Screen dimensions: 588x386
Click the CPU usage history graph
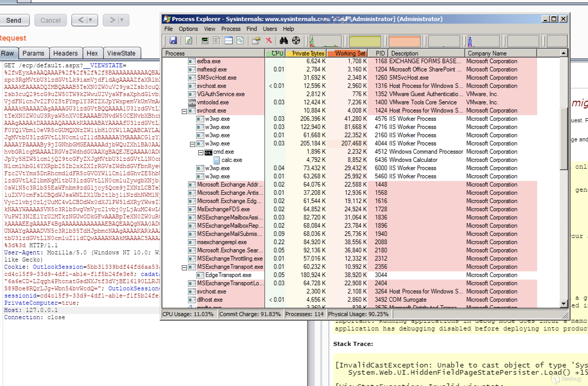(326, 41)
